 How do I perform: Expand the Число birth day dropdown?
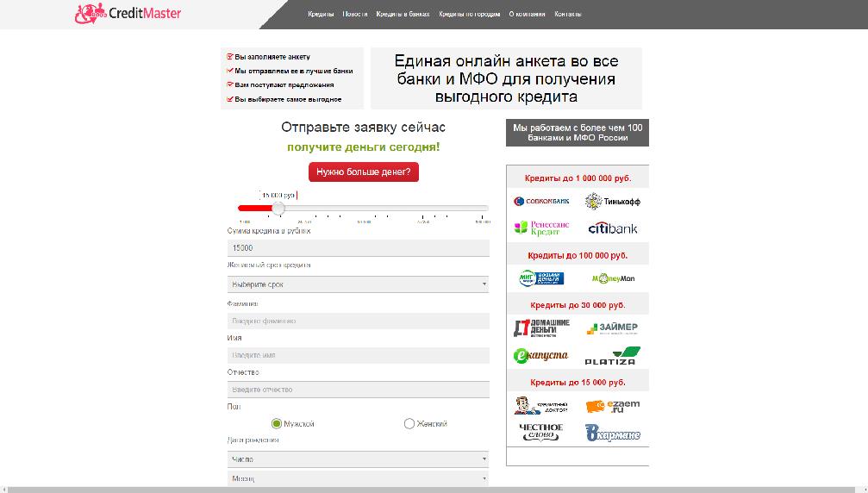[359, 459]
